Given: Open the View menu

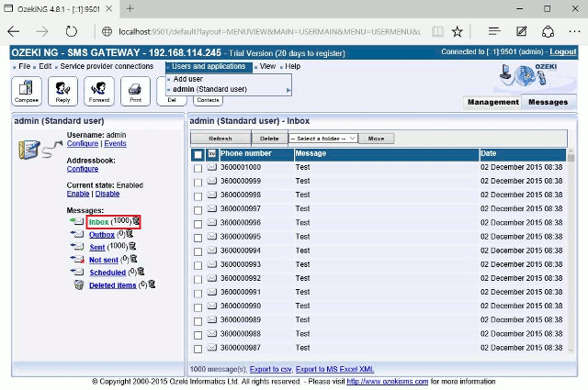Looking at the screenshot, I should tap(267, 66).
